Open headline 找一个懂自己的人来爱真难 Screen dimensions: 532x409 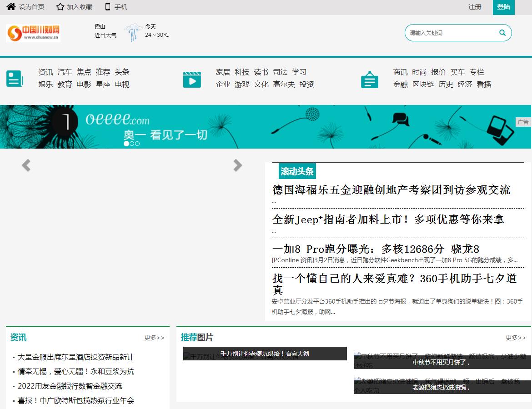click(x=395, y=284)
